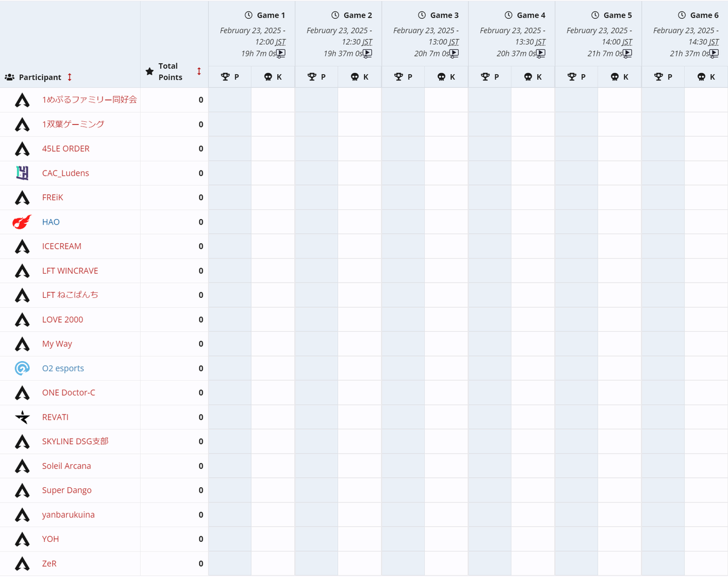Click the Game 1 header title
Screen dimensions: 728x577
coord(271,15)
